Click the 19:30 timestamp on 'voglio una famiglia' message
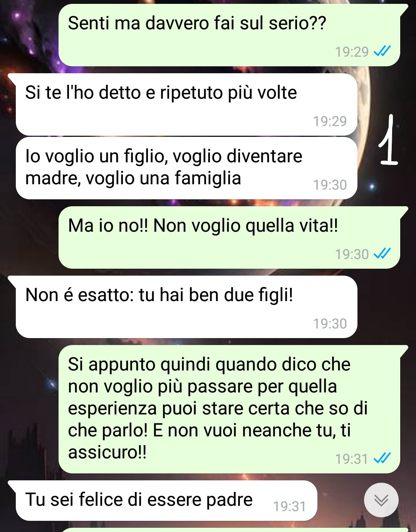This screenshot has width=416, height=532. pos(330,185)
